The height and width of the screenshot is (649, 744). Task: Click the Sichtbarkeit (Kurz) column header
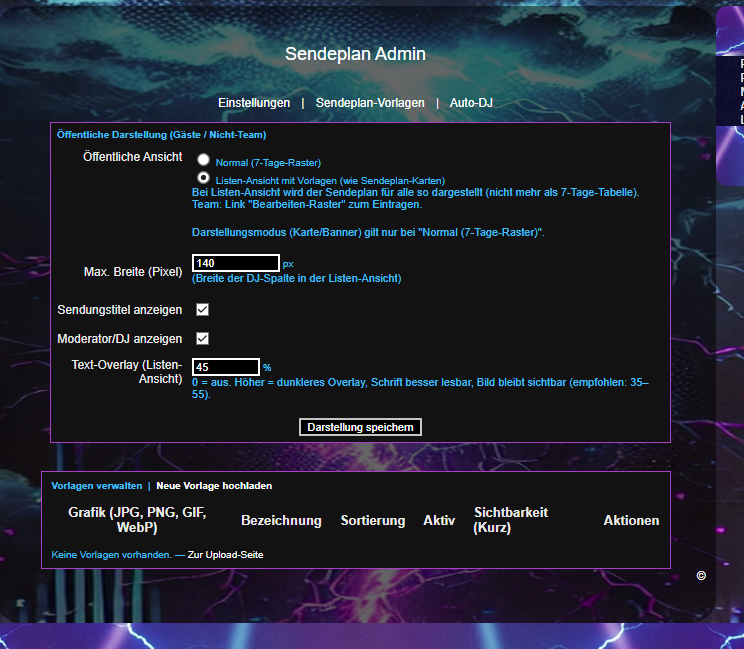point(511,520)
